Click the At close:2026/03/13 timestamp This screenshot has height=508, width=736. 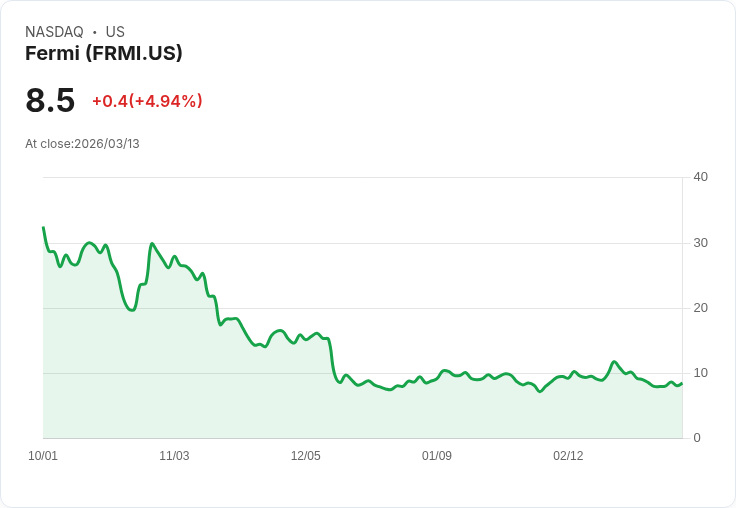click(82, 144)
